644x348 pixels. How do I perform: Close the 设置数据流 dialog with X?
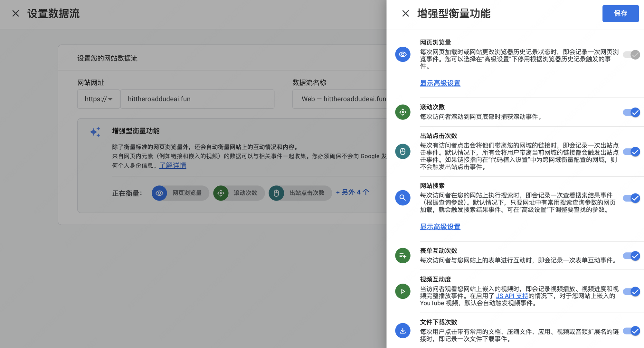pyautogui.click(x=15, y=14)
